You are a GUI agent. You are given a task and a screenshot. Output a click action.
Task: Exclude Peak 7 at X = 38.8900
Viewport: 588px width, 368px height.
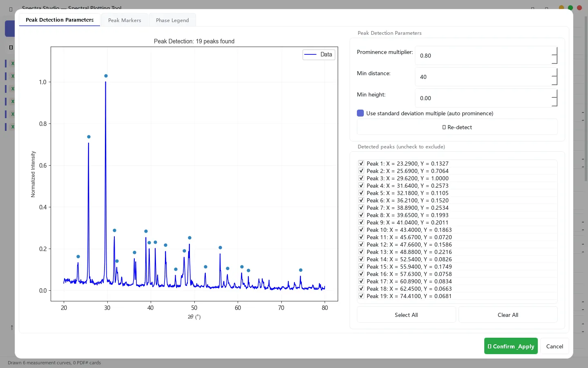pyautogui.click(x=361, y=207)
